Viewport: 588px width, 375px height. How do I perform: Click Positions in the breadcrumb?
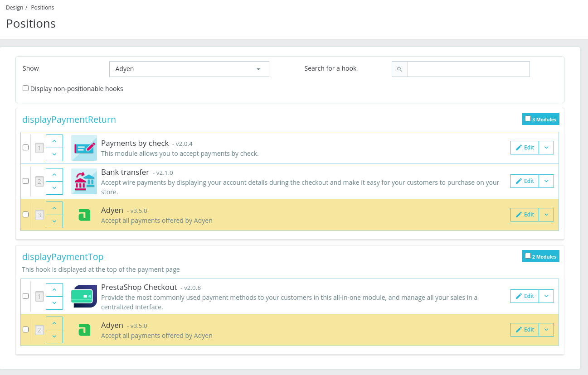(42, 7)
